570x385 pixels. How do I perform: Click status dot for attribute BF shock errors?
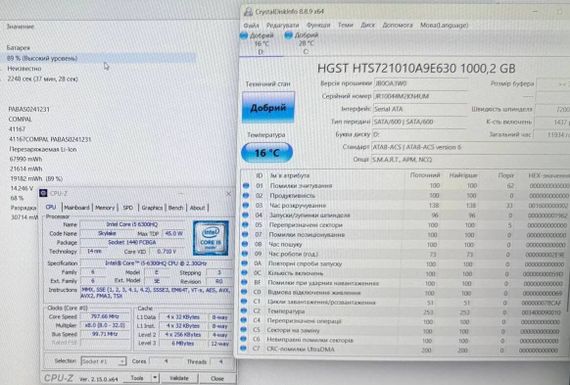pyautogui.click(x=245, y=282)
